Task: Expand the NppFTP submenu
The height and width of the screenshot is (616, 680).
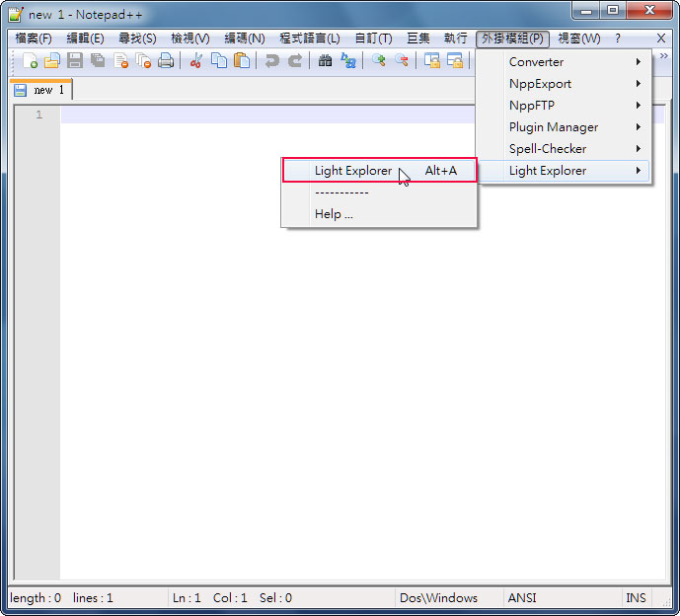Action: click(x=564, y=106)
